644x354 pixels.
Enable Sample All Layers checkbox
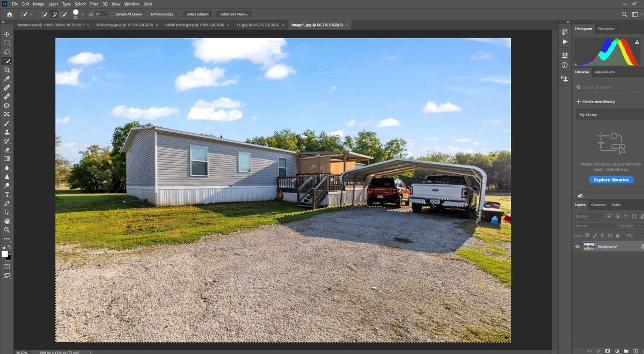[112, 14]
